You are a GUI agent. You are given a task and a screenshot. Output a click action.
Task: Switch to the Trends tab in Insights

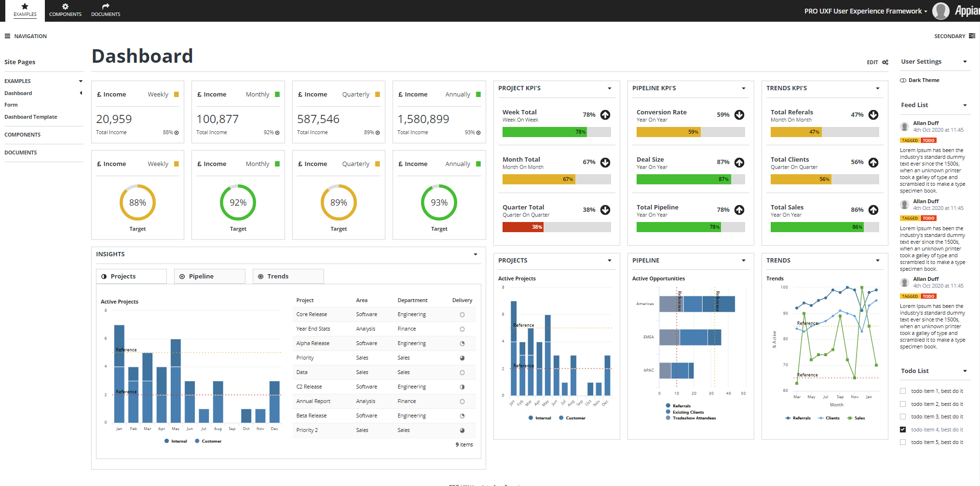(288, 276)
